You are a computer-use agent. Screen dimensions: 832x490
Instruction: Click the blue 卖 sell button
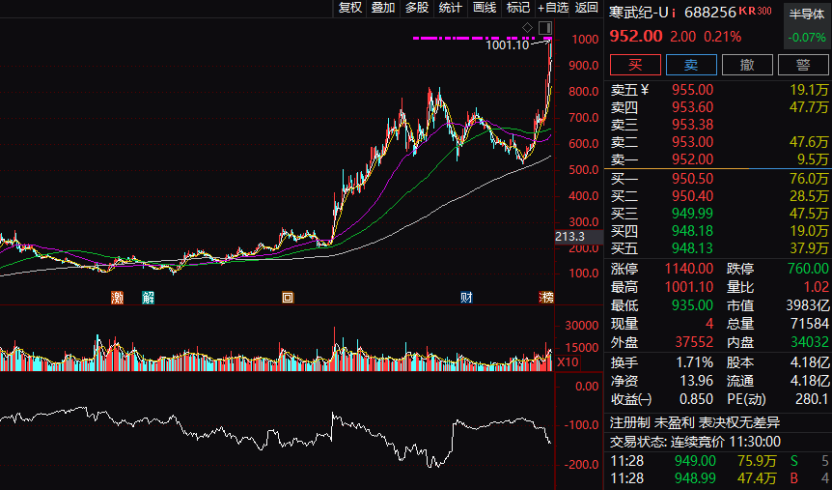[691, 65]
